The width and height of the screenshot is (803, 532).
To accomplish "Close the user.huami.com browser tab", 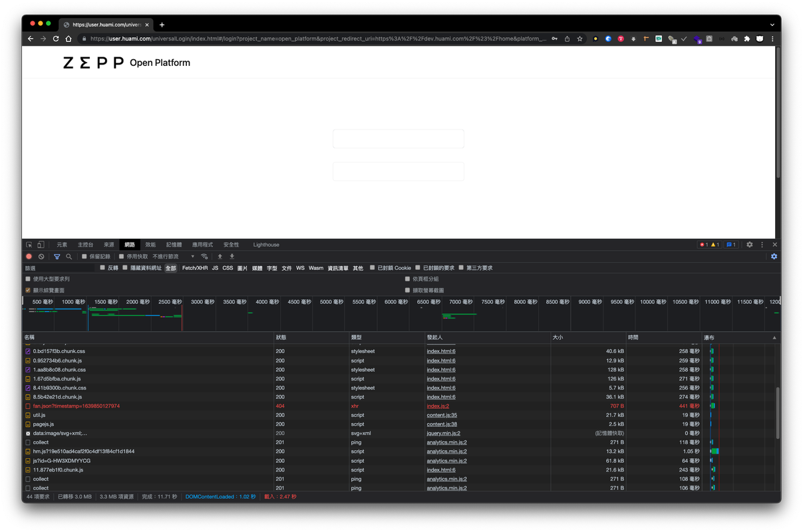I will point(147,25).
